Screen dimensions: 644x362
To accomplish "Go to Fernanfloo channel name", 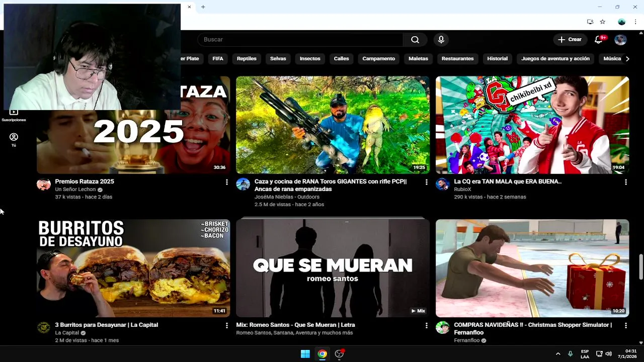I will pyautogui.click(x=467, y=340).
